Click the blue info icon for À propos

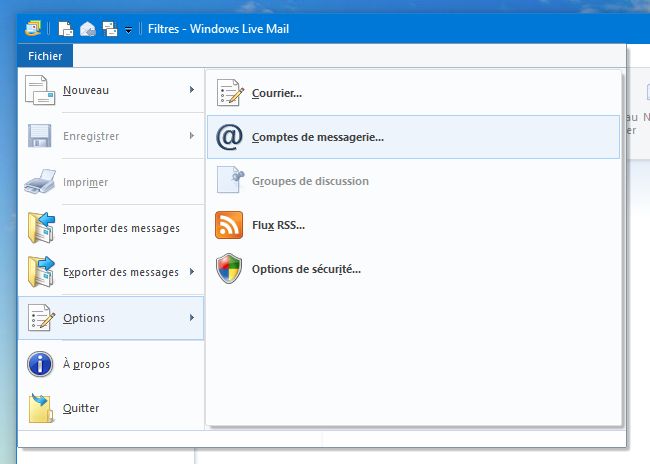40,364
